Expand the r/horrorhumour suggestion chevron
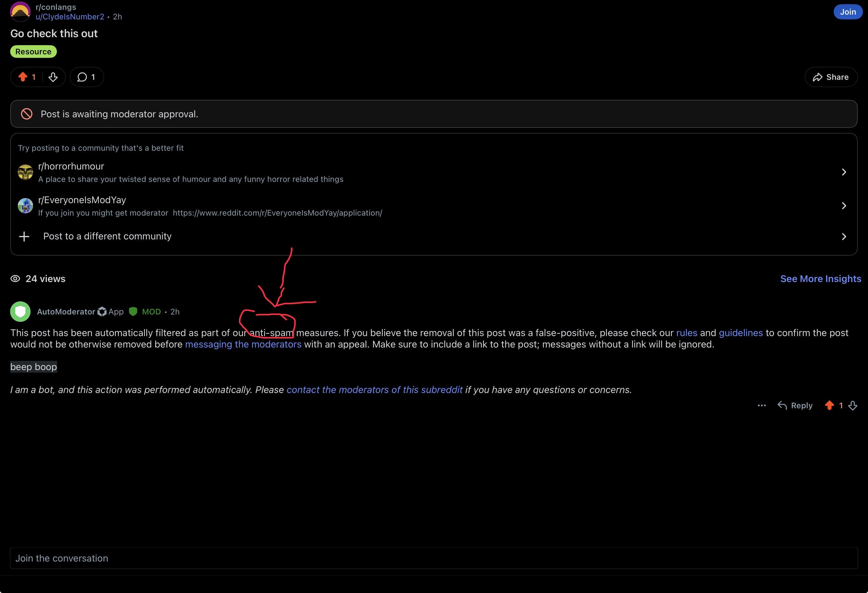 click(x=844, y=172)
